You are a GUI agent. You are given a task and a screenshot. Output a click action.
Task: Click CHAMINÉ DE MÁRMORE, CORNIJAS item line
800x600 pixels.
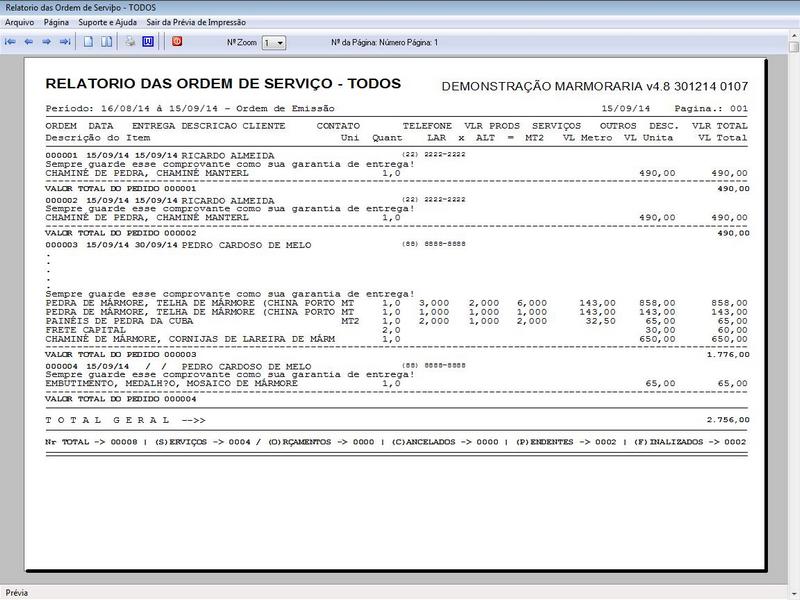pos(396,339)
